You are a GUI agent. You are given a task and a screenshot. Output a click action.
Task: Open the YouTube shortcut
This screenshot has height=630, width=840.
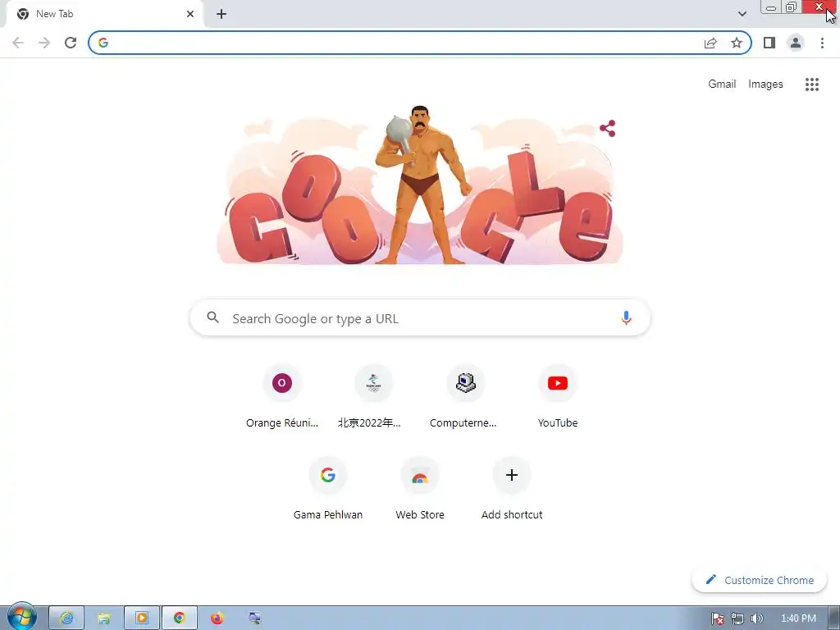pyautogui.click(x=558, y=397)
